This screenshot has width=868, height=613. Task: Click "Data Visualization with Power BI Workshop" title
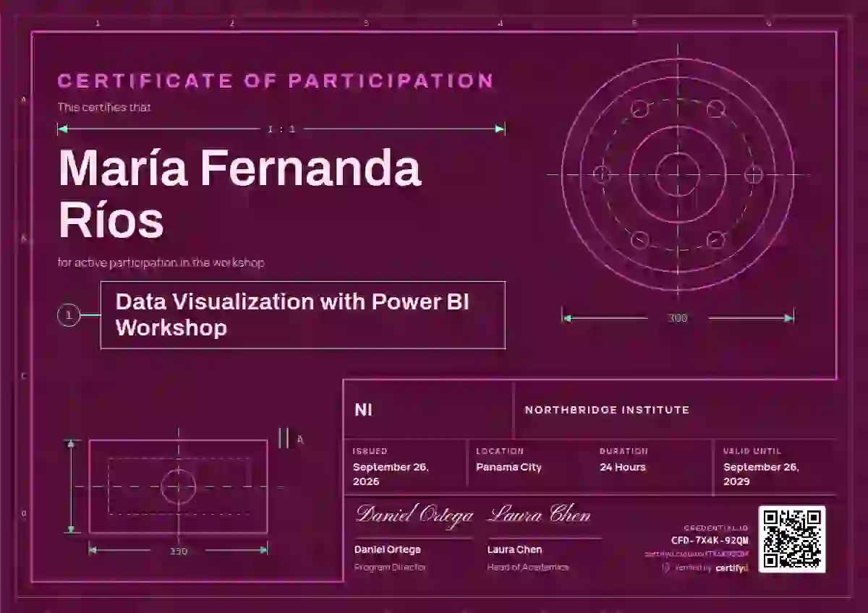(292, 314)
